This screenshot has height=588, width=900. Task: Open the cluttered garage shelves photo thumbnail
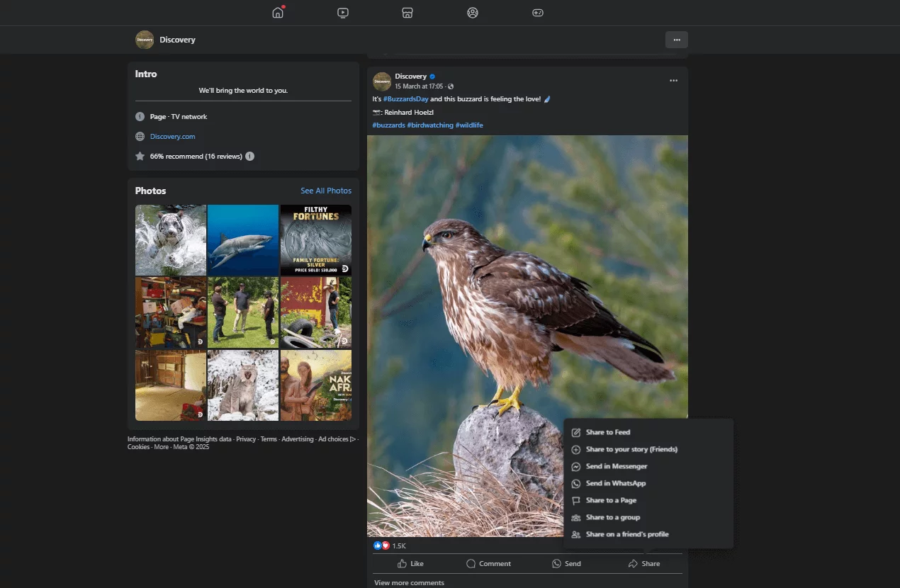(x=171, y=312)
